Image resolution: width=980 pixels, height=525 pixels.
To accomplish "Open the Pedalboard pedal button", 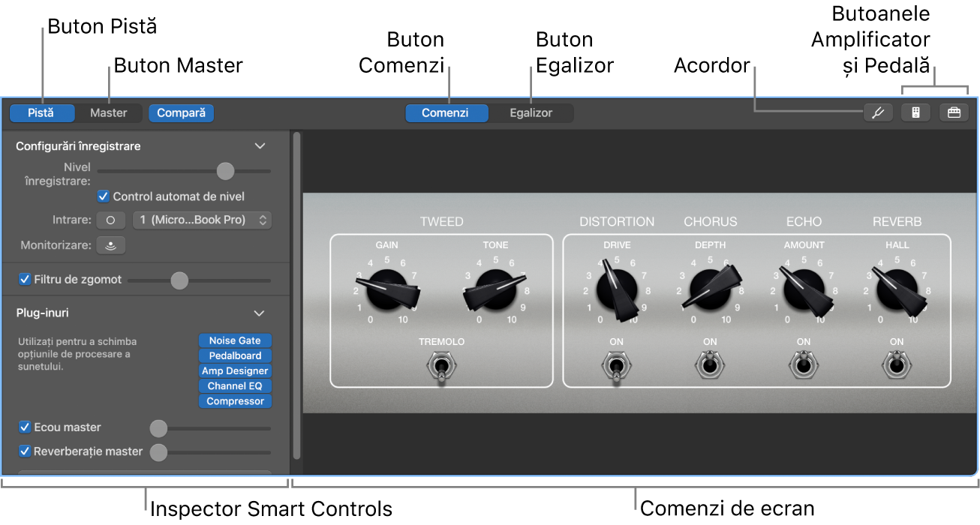I will click(x=954, y=113).
